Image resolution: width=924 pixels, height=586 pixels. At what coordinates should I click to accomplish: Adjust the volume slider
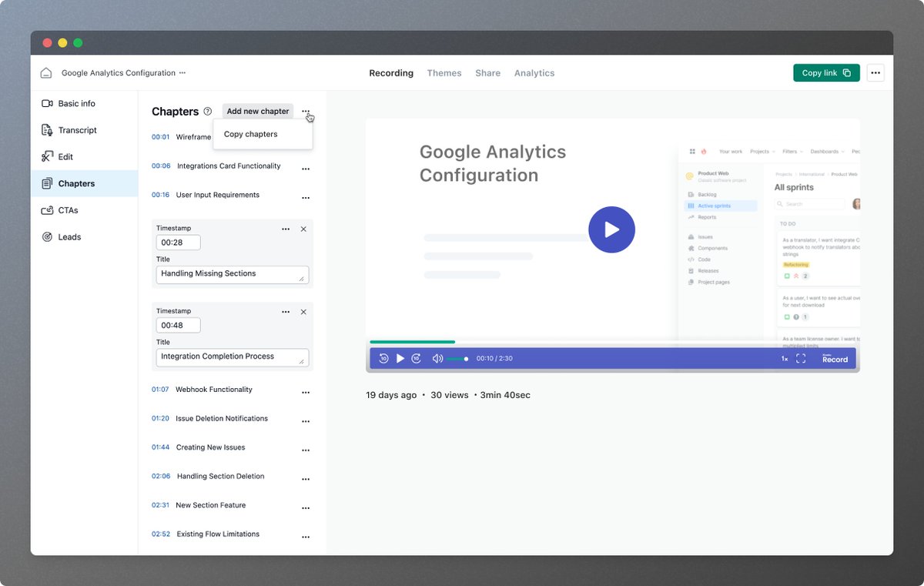coord(457,359)
